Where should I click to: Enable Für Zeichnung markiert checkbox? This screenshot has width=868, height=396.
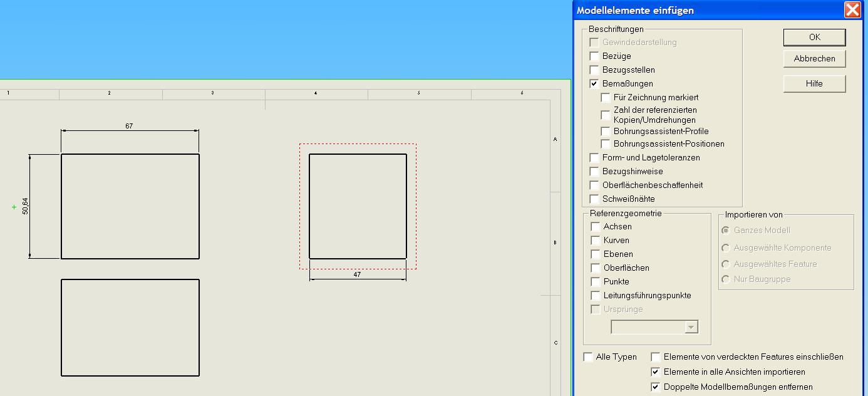[606, 98]
